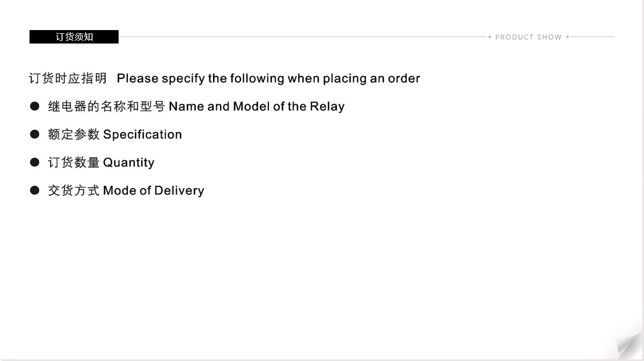
Task: Click bullet dot before 额定参数 Specification
Action: tap(35, 134)
